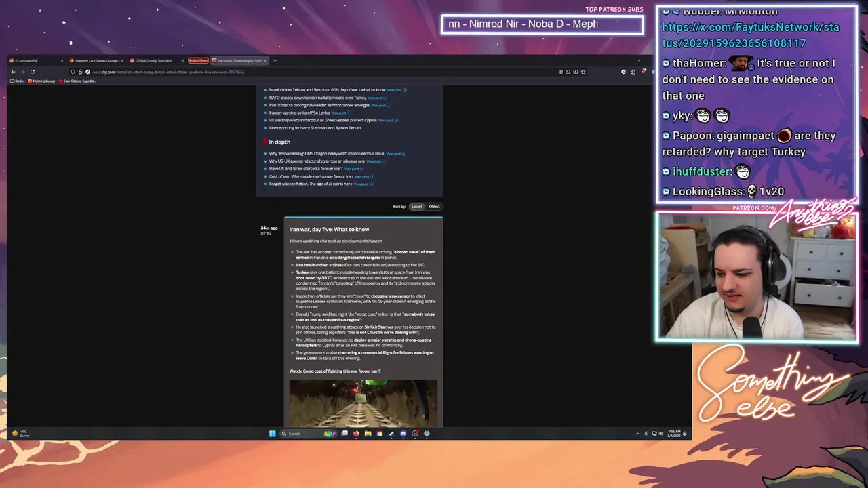The width and height of the screenshot is (868, 488).
Task: Click the streamer webcam feed
Action: (x=757, y=277)
